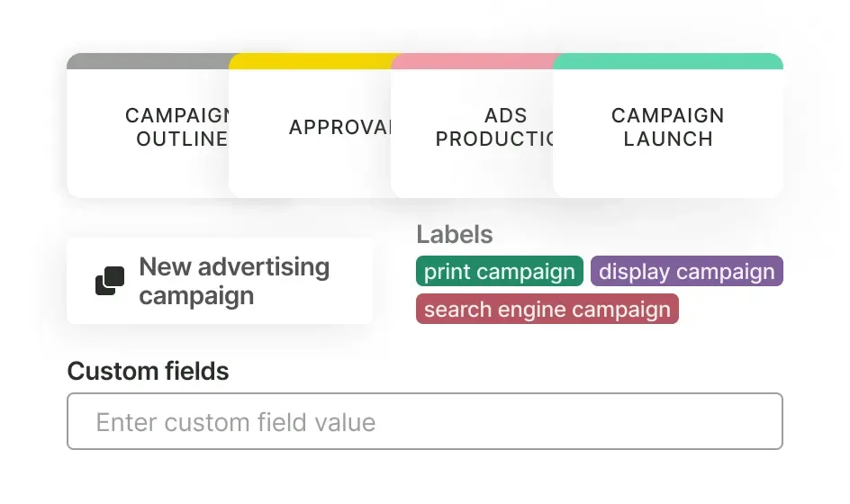Select the red 'search engine campaign' label
The height and width of the screenshot is (504, 850).
coord(547,310)
